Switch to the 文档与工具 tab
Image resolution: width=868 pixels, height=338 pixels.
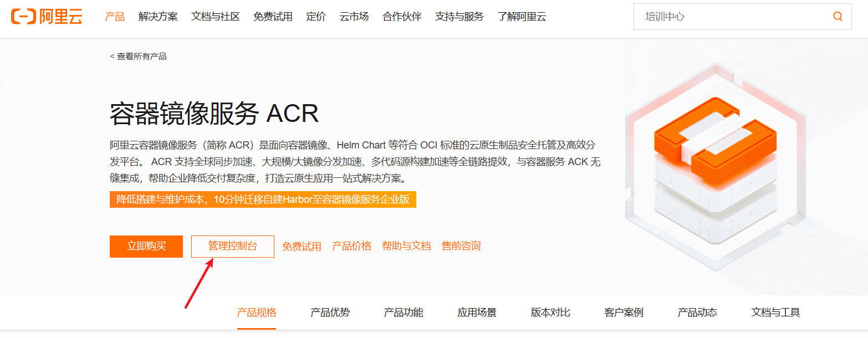[775, 313]
